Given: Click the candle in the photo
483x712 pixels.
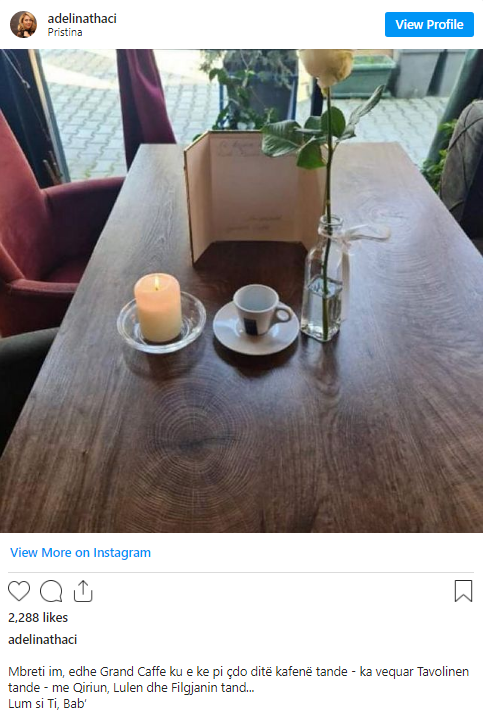Looking at the screenshot, I should (158, 307).
